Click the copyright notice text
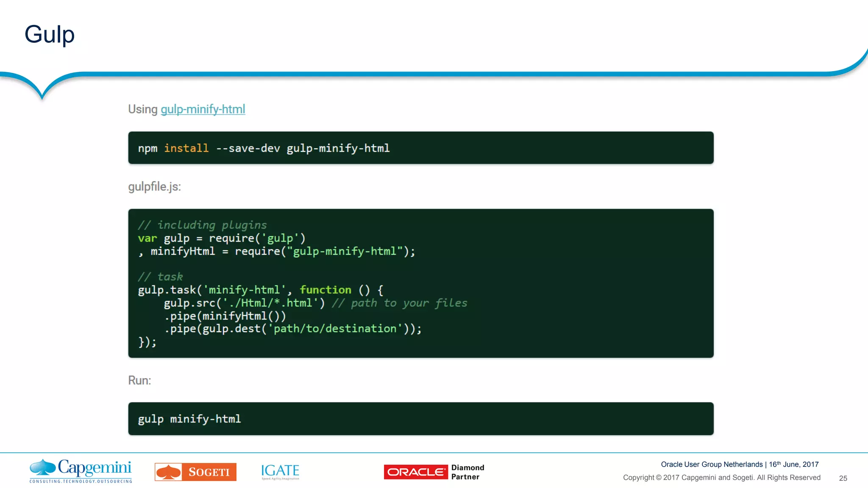The image size is (868, 488). [x=721, y=477]
